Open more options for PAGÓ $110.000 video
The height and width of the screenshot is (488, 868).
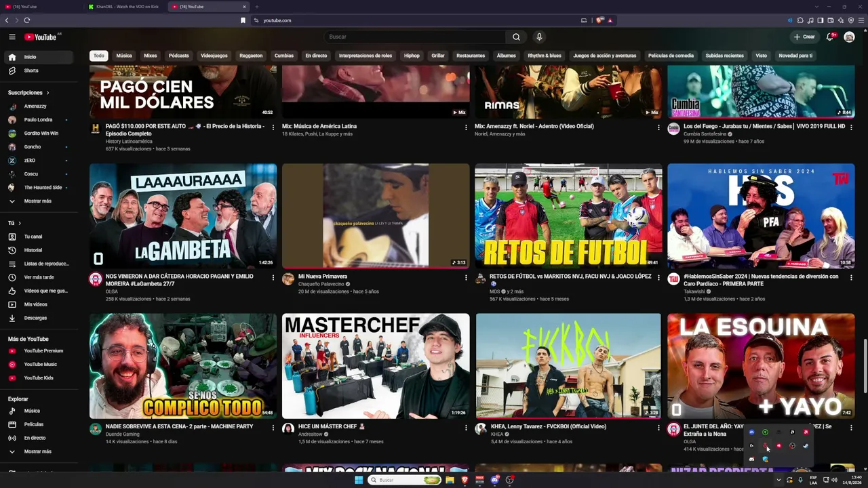point(273,127)
